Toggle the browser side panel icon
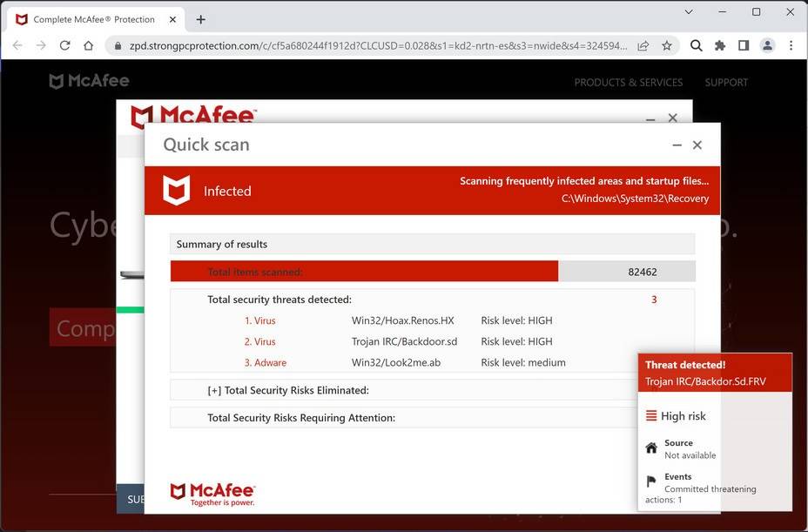This screenshot has width=808, height=532. click(x=744, y=46)
